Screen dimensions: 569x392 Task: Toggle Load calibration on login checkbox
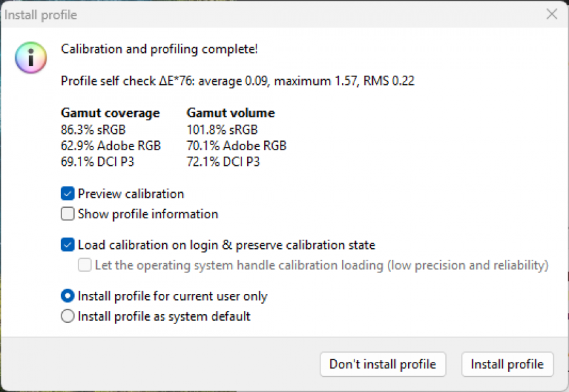pyautogui.click(x=67, y=245)
